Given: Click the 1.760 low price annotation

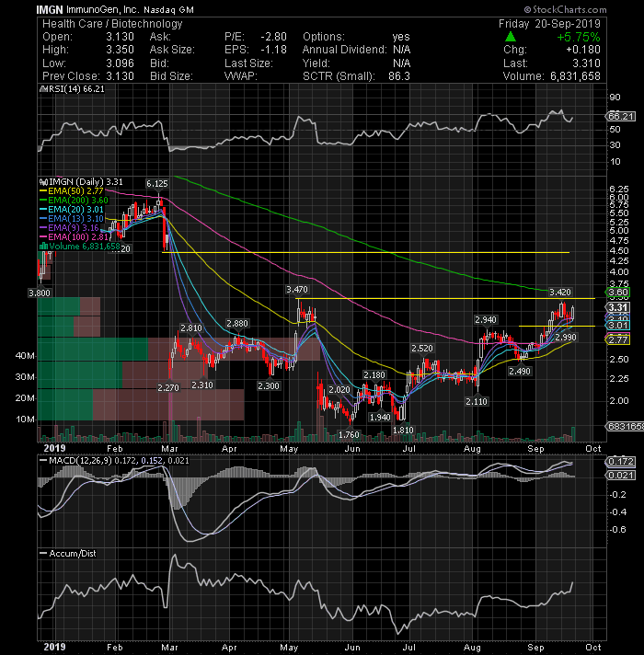Looking at the screenshot, I should coord(350,434).
